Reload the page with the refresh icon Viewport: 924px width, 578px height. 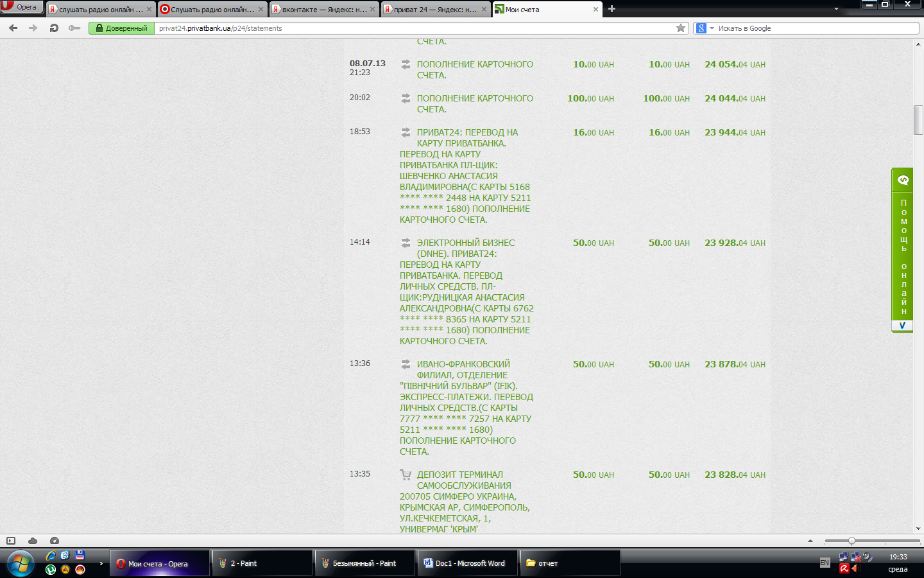click(x=54, y=28)
